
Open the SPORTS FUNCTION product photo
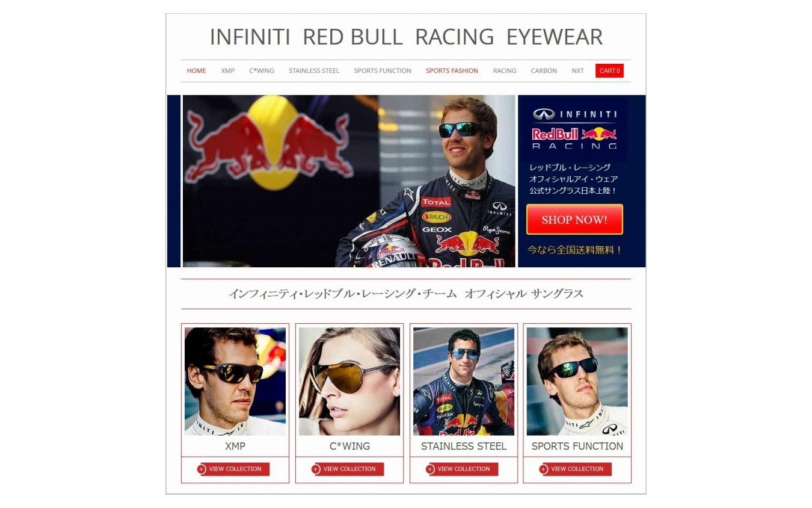(x=577, y=381)
